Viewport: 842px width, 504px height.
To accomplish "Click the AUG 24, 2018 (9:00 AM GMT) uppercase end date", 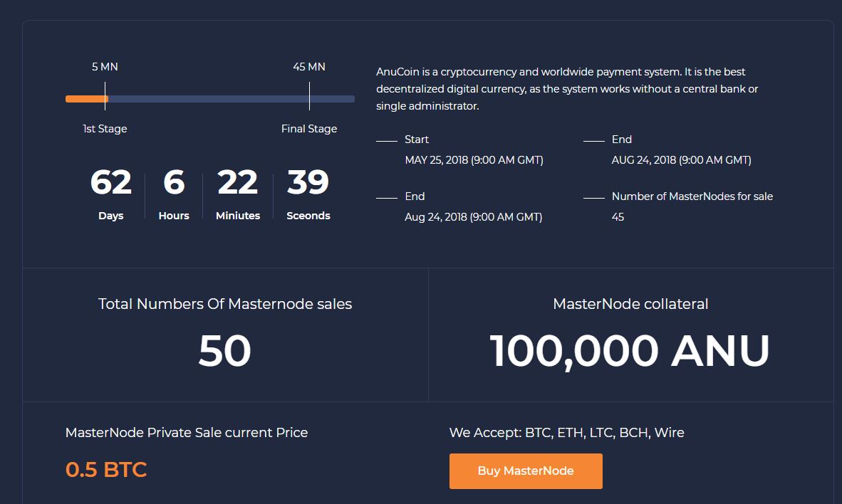I will [682, 160].
